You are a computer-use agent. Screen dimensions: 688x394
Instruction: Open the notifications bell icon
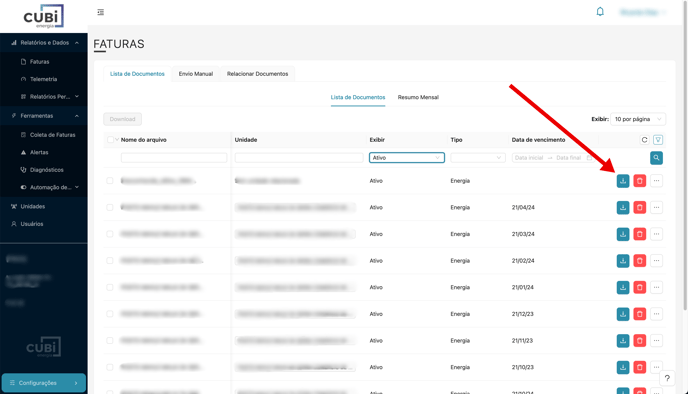point(600,12)
